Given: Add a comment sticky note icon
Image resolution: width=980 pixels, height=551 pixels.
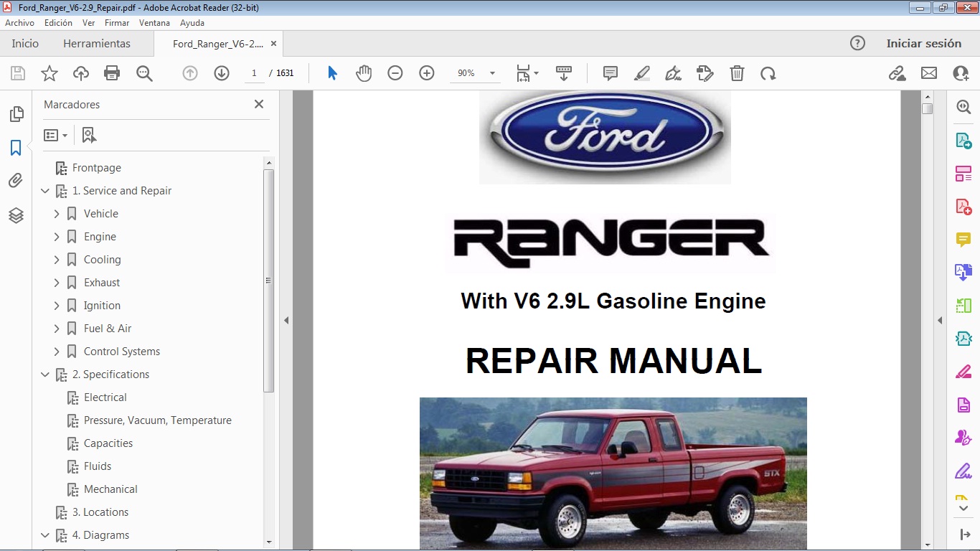Looking at the screenshot, I should (x=611, y=73).
